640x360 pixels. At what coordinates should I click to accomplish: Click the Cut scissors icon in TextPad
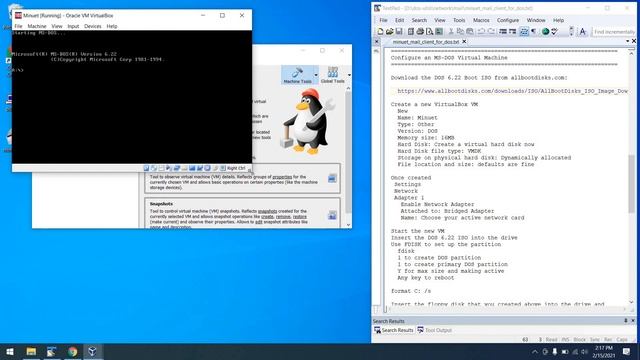451,31
